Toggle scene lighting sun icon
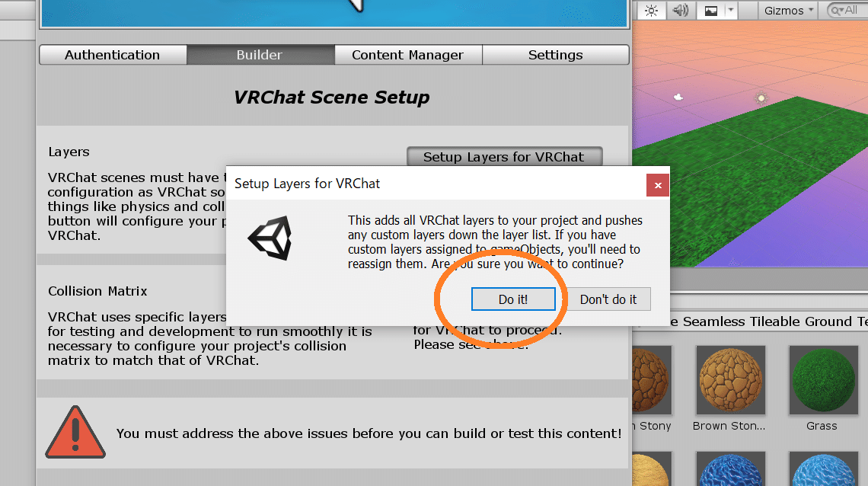The image size is (868, 486). tap(651, 11)
